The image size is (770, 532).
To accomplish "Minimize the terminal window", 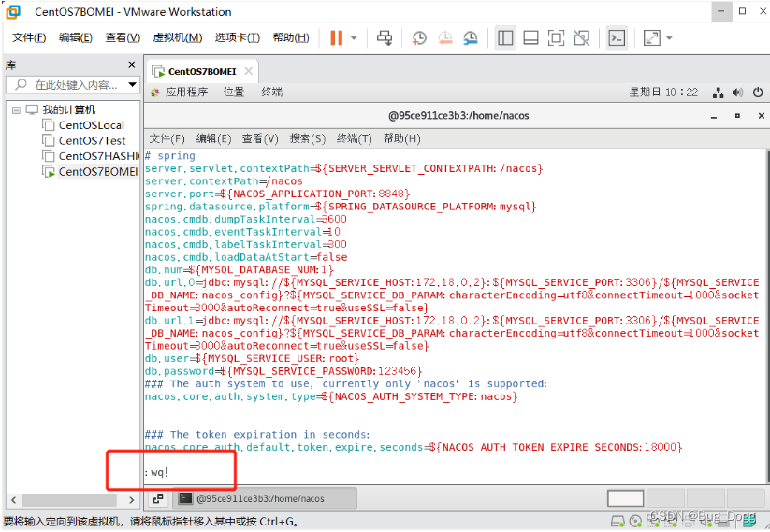I will click(x=714, y=116).
